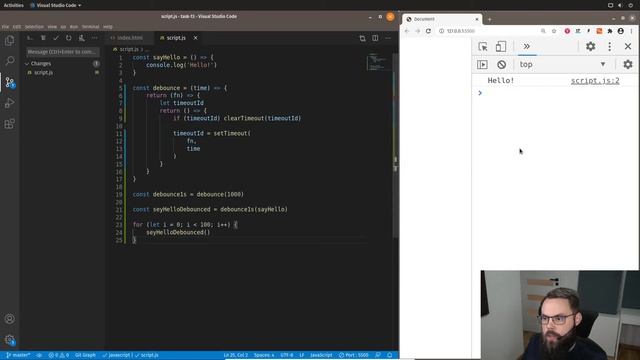
Task: Select the Document tab in the browser
Action: 442,19
